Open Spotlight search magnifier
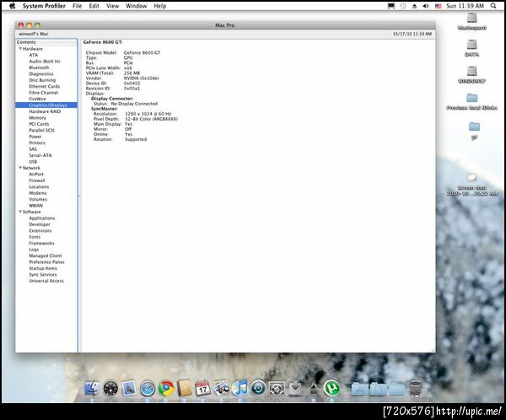506x420 pixels. pos(493,6)
